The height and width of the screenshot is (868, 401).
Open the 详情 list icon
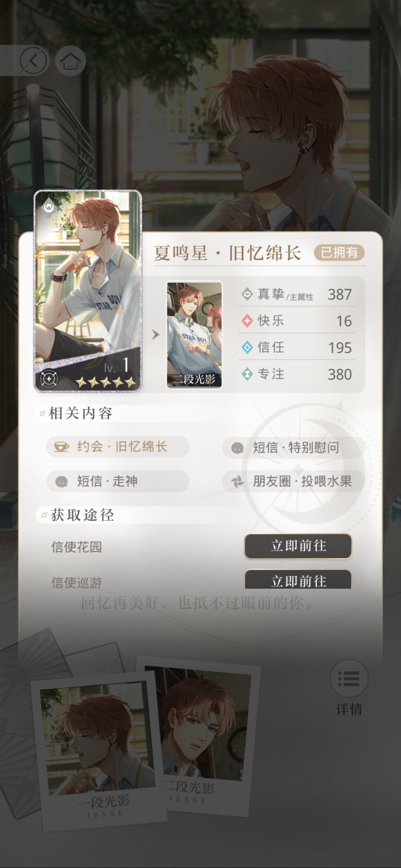349,678
